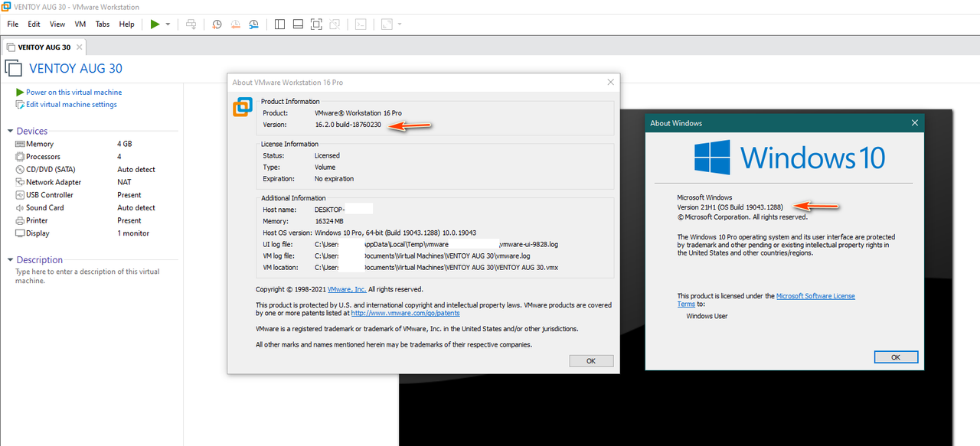Click the Edit settings icon in sidebar
This screenshot has height=446, width=980.
tap(20, 104)
